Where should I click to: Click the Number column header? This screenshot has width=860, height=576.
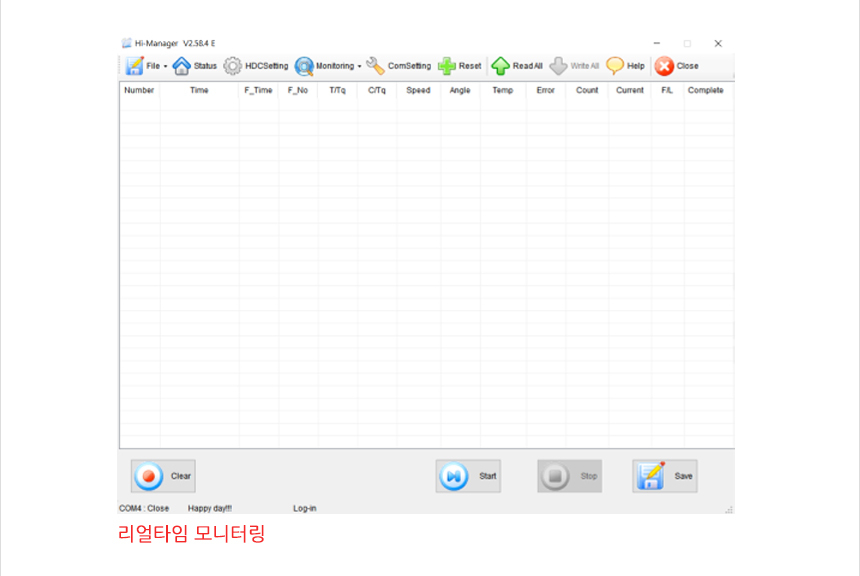pyautogui.click(x=139, y=91)
